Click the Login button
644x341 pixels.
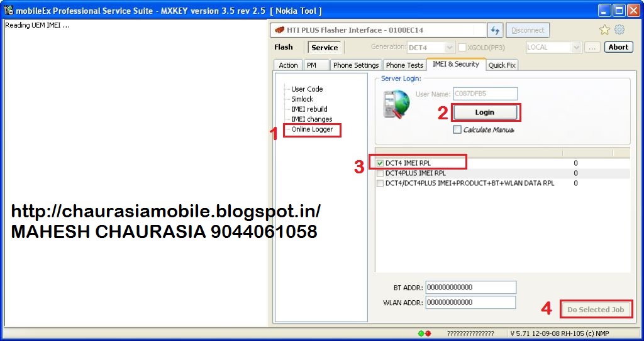click(x=485, y=112)
